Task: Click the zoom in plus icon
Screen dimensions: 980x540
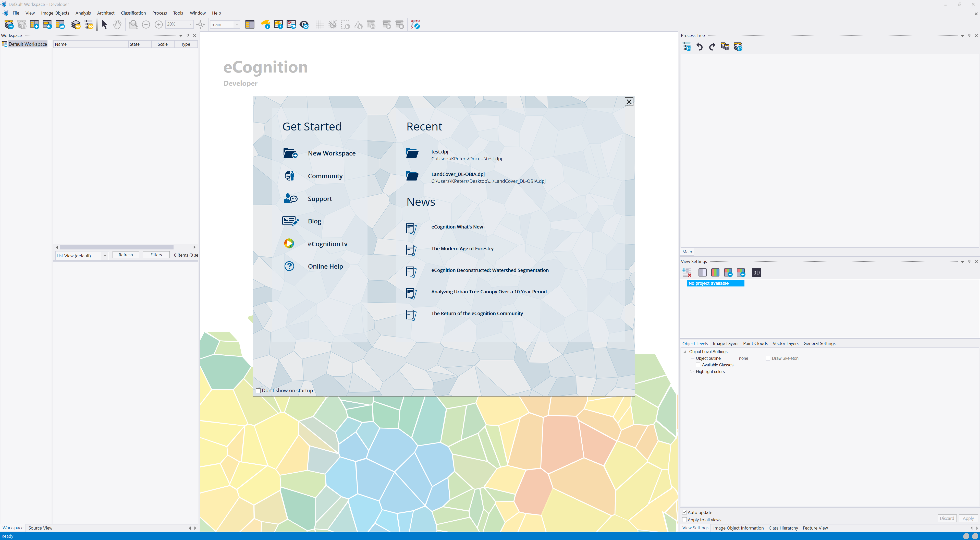Action: (x=159, y=25)
